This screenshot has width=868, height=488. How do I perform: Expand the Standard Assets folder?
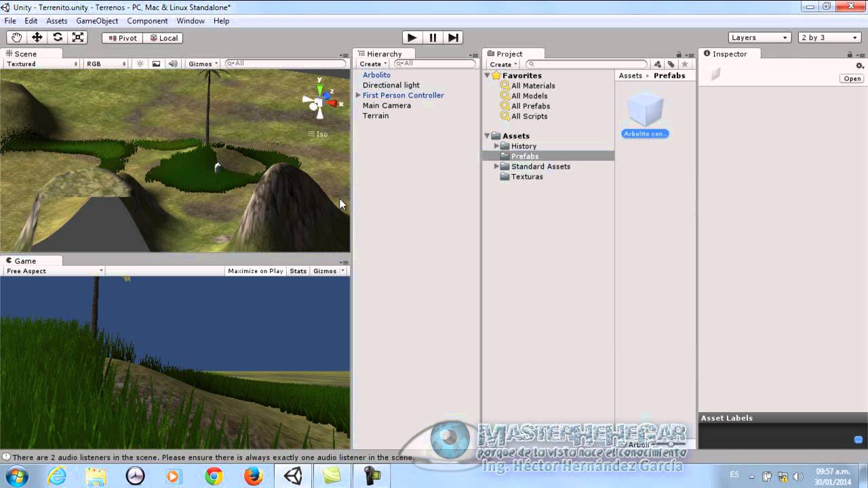pos(496,167)
